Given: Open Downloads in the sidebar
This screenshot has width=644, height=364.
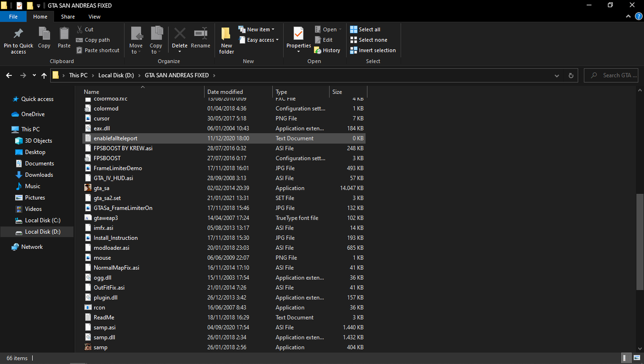Looking at the screenshot, I should [x=39, y=175].
